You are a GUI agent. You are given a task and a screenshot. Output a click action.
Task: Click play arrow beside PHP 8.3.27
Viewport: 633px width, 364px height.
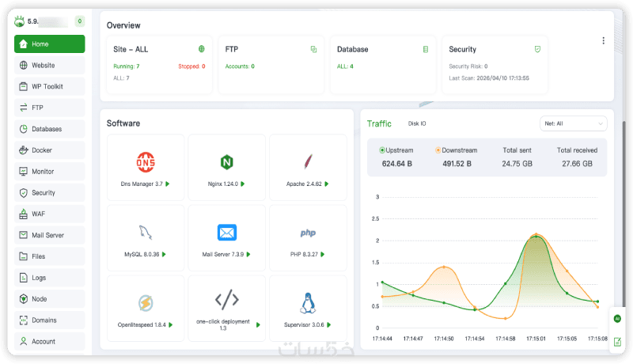(323, 255)
